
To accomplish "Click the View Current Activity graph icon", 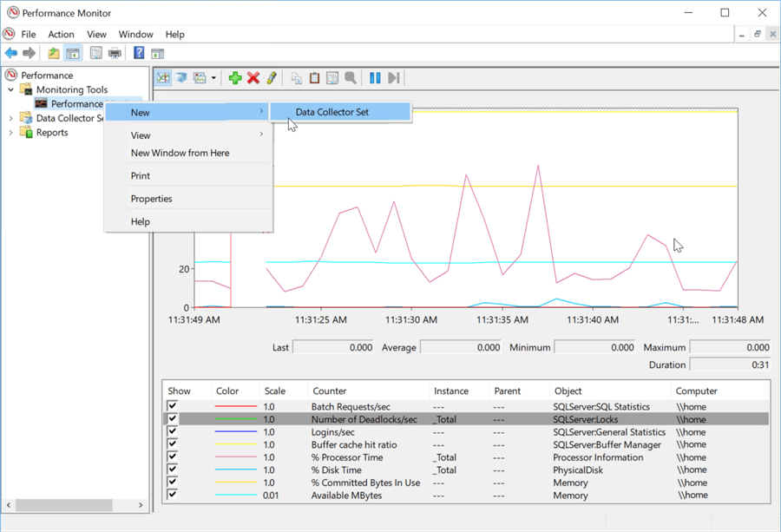I will click(163, 78).
